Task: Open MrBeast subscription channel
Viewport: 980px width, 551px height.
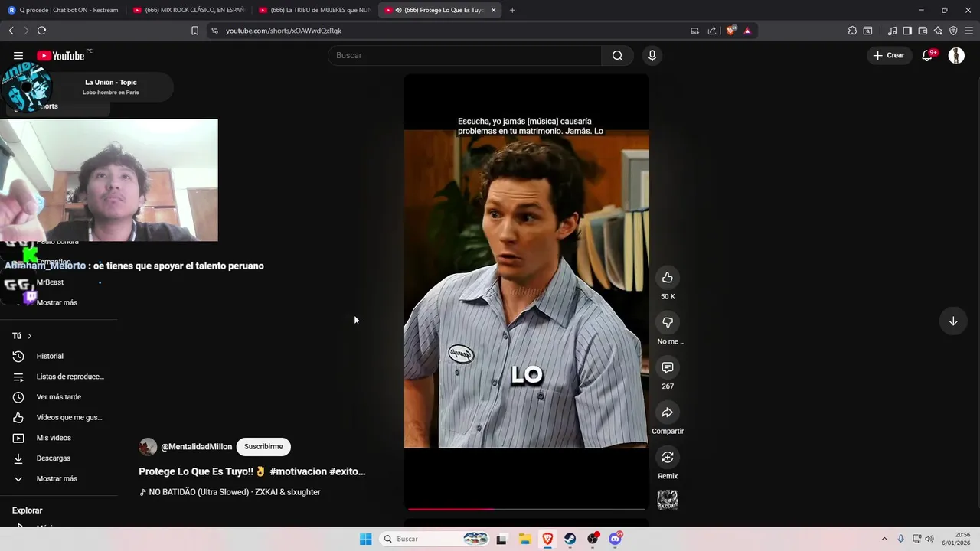Action: point(50,282)
